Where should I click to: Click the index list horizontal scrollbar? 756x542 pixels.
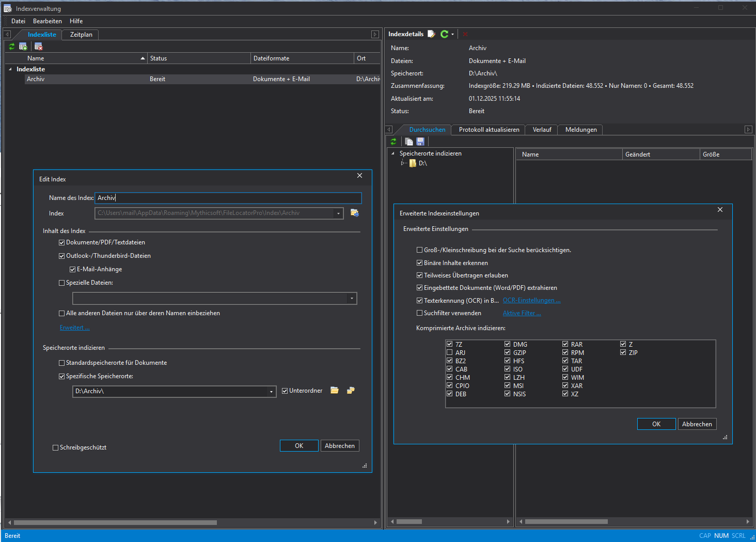click(115, 522)
